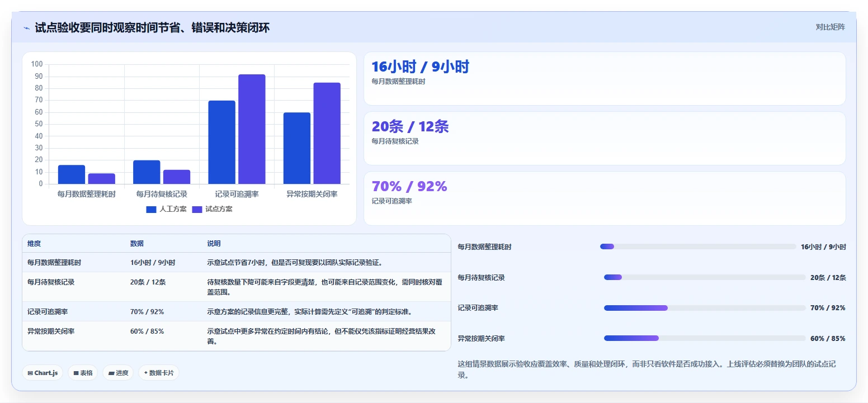
Task: Click the 人工方案 bar for 记录可追溯率
Action: [x=222, y=142]
